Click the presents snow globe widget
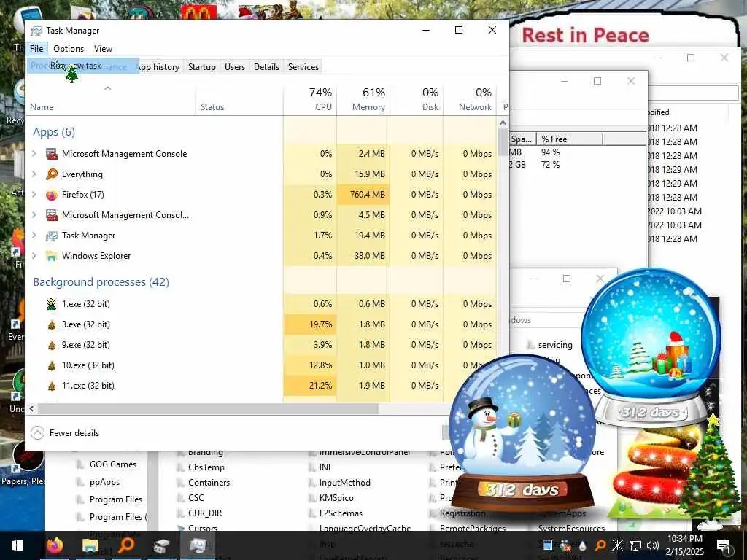747x560 pixels. 651,348
